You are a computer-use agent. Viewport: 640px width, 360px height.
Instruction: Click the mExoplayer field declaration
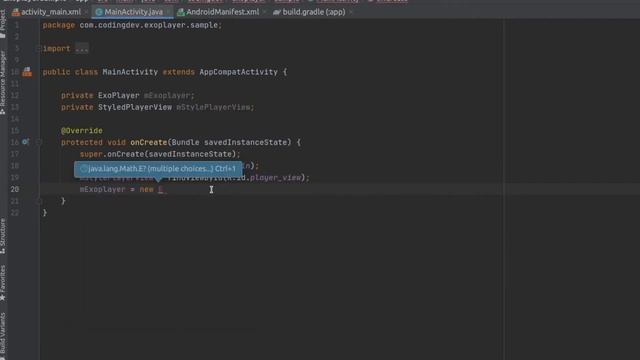pos(167,96)
